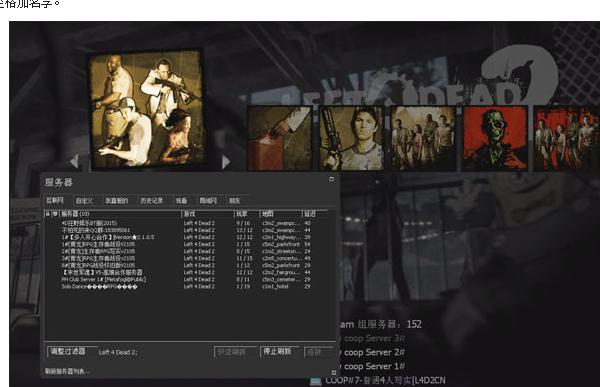
Task: Select the red gas can campaign thumbnail
Action: [x=279, y=138]
